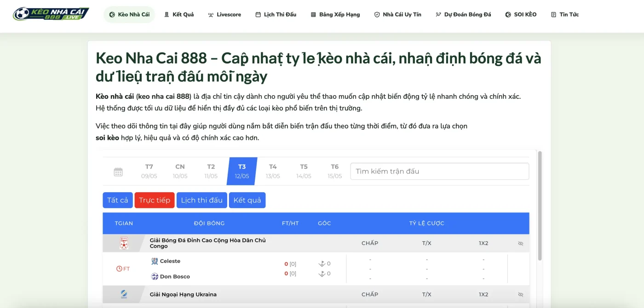This screenshot has width=644, height=308.
Task: Open the Don Bosco team name
Action: click(x=175, y=276)
